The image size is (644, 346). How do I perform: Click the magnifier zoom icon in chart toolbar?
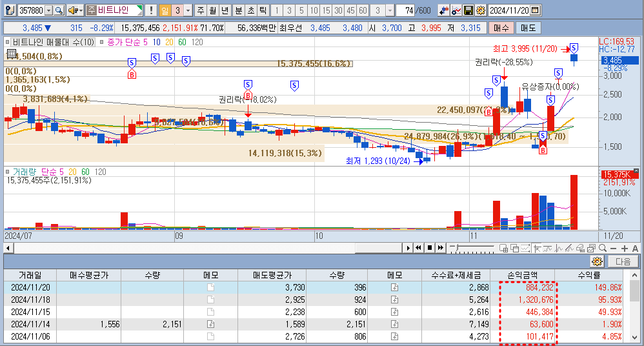click(x=603, y=248)
